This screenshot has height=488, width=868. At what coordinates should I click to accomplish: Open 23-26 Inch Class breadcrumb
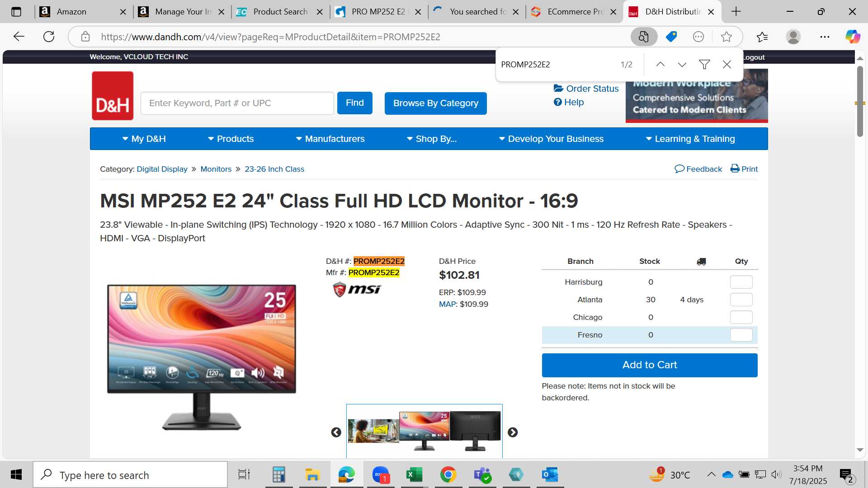274,169
